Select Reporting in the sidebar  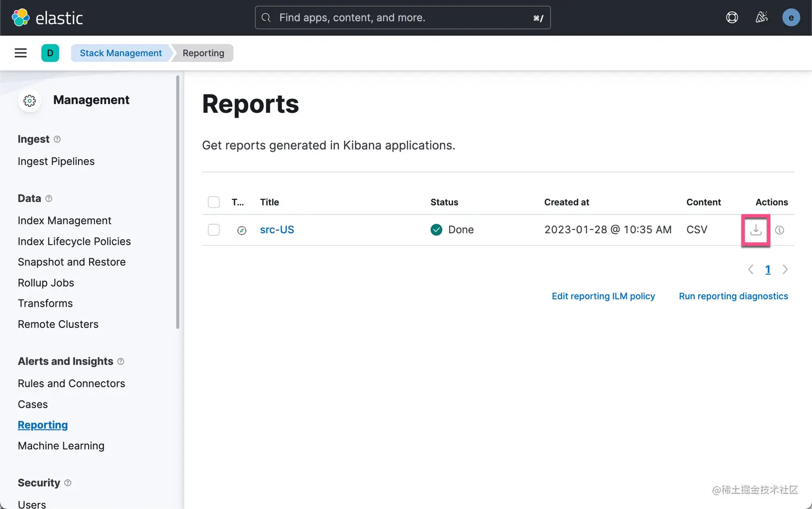[42, 425]
